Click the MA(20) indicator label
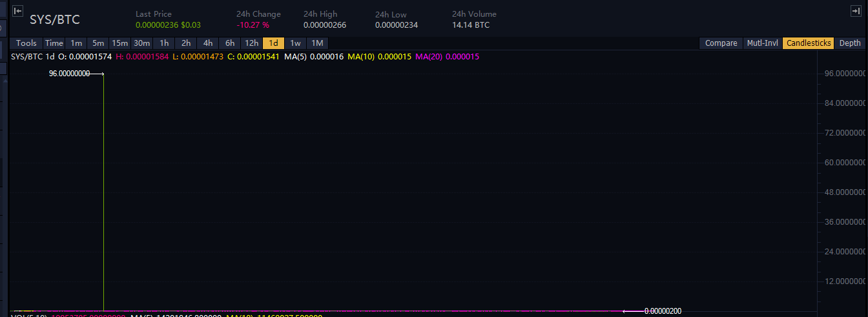868x317 pixels. click(429, 57)
